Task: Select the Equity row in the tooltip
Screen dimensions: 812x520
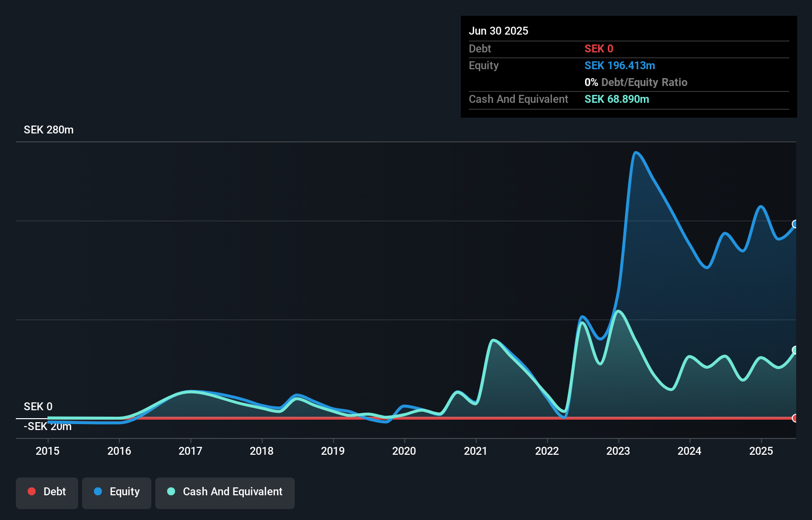Action: 483,65
